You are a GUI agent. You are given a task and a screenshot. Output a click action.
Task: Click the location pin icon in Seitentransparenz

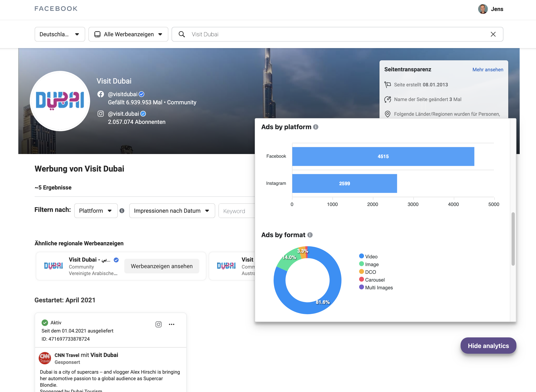tap(387, 114)
